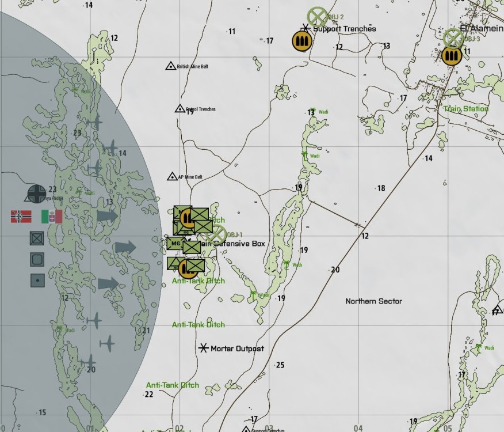Click the German flag marker
This screenshot has width=504, height=432.
(x=21, y=217)
